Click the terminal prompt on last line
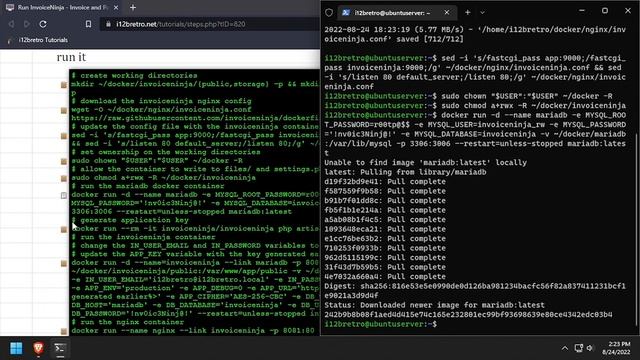The height and width of the screenshot is (360, 640). [x=380, y=324]
